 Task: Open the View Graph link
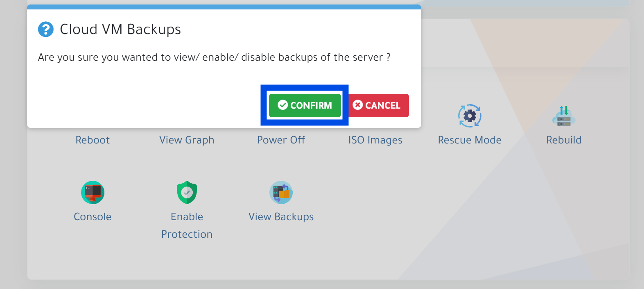pyautogui.click(x=187, y=140)
